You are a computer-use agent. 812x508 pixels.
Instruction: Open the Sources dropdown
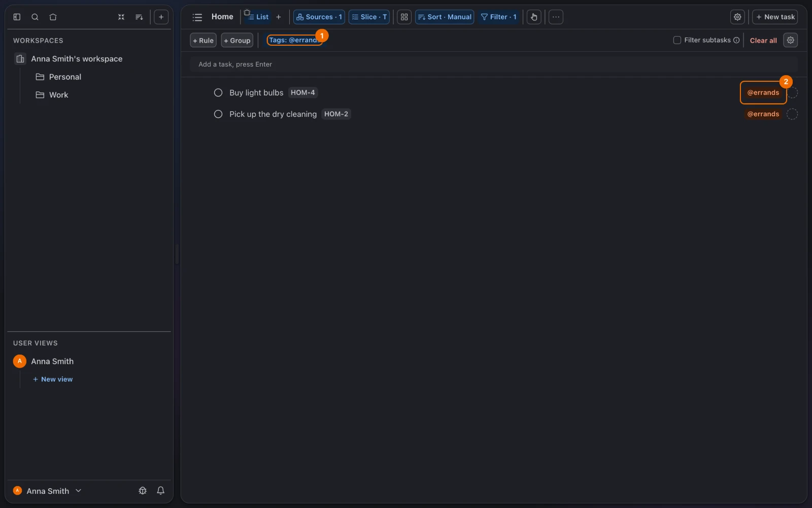[319, 17]
